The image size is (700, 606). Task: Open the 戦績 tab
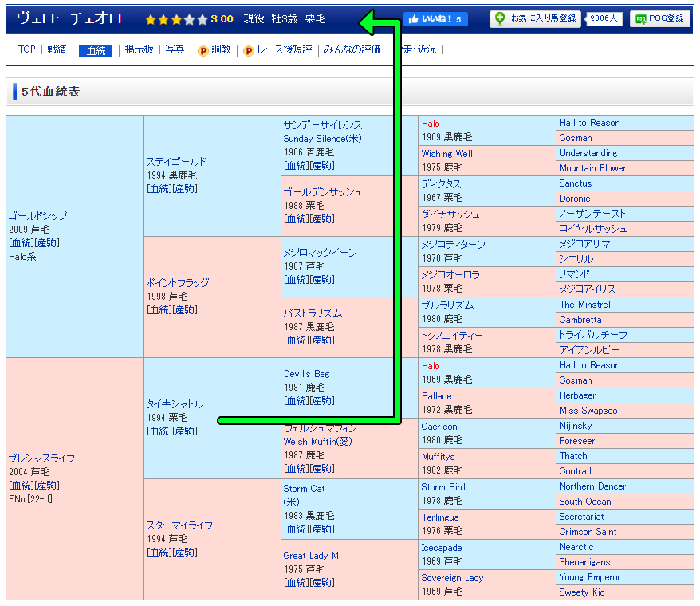click(x=57, y=49)
